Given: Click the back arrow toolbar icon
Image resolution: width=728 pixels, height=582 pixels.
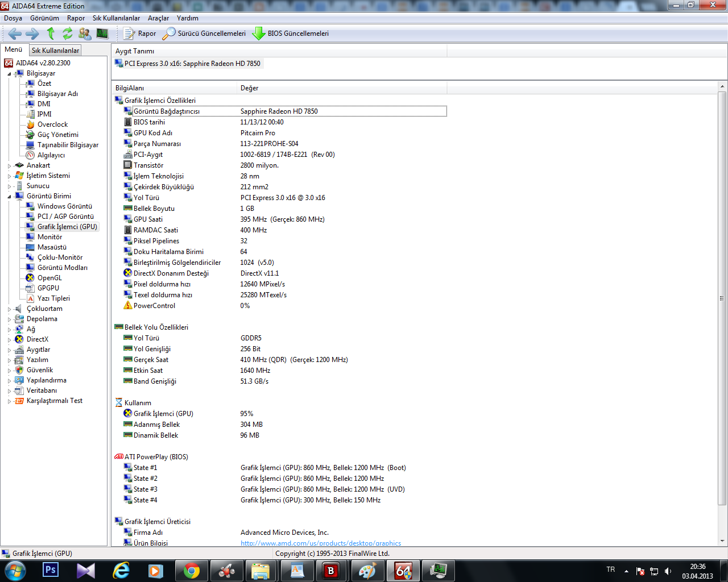Looking at the screenshot, I should (x=15, y=34).
